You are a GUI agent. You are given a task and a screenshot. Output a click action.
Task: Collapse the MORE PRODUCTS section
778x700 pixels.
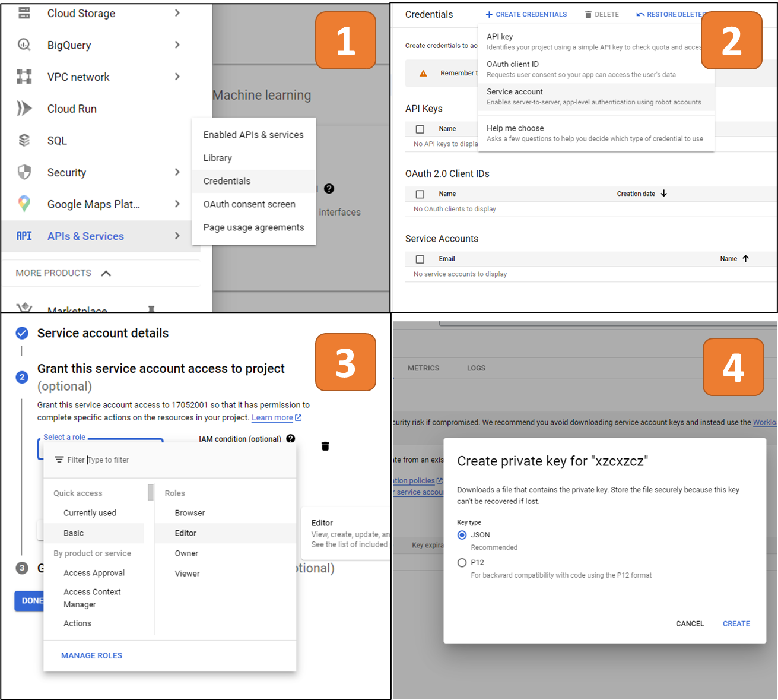point(106,273)
